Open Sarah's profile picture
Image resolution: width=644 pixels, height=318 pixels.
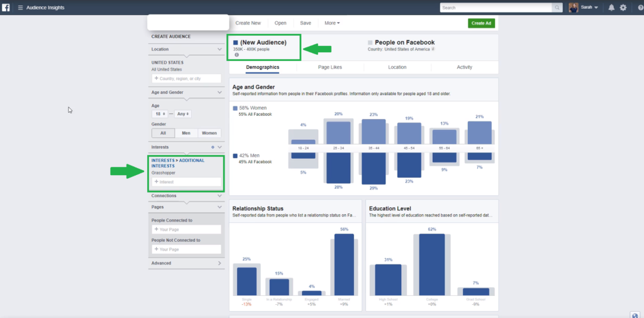tap(574, 8)
